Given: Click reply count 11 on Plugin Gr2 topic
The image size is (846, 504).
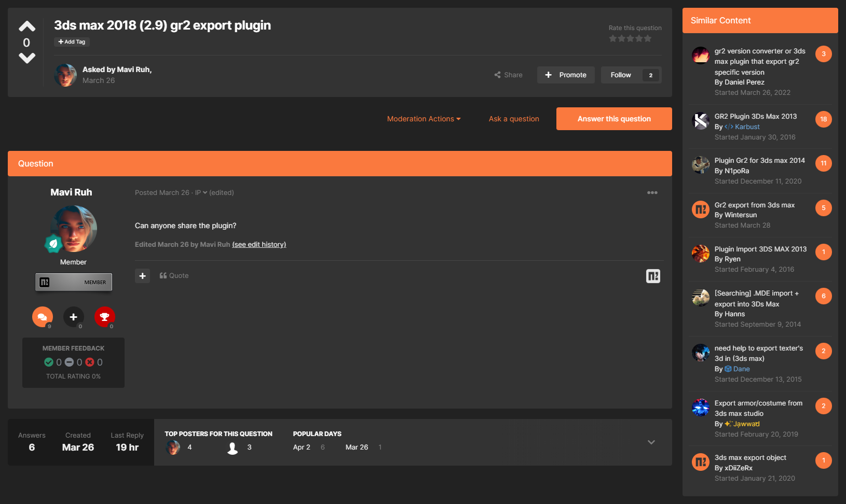Looking at the screenshot, I should [824, 163].
